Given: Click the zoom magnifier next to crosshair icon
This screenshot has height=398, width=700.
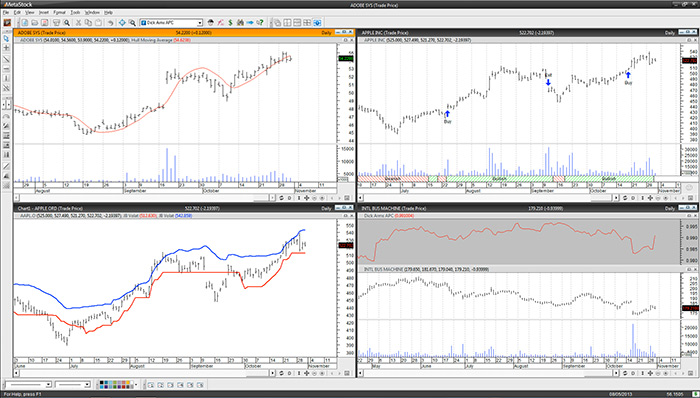Looking at the screenshot, I should point(132,22).
